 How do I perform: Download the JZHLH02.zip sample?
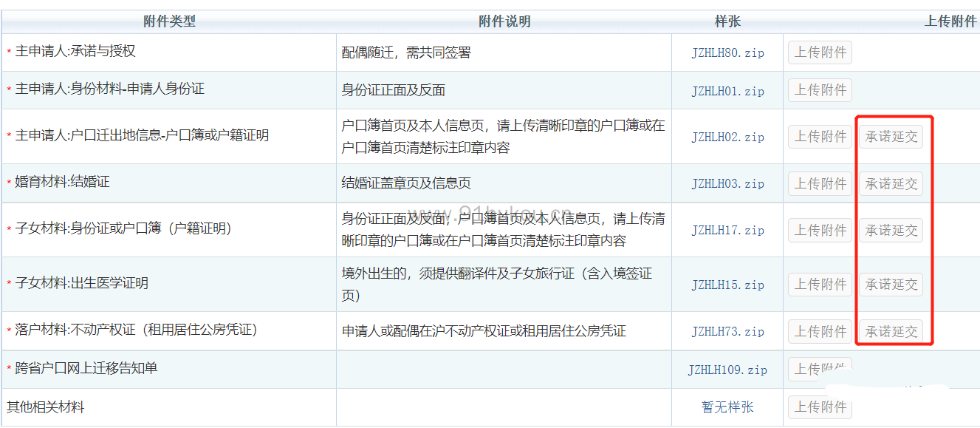727,137
